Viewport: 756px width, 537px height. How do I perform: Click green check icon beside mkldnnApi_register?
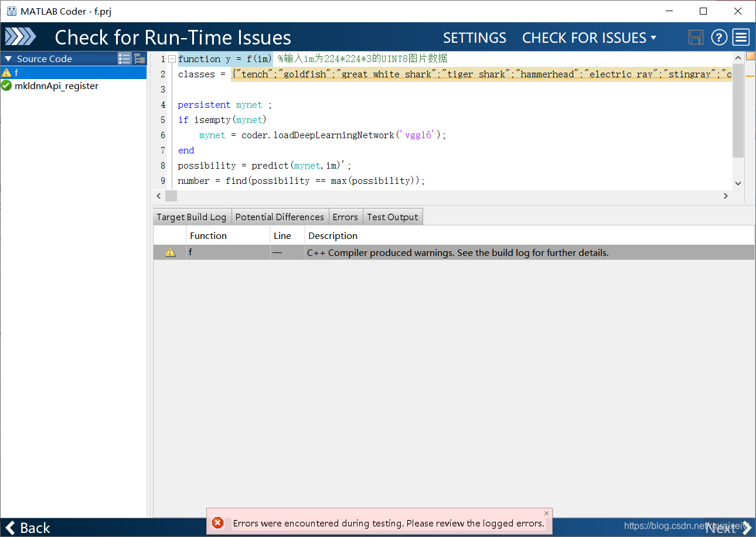click(6, 85)
